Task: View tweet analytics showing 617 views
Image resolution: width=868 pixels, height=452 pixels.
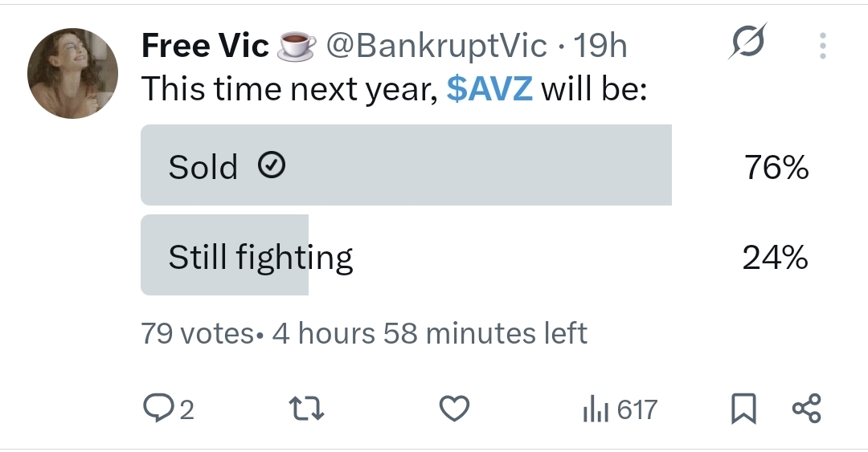Action: click(620, 410)
